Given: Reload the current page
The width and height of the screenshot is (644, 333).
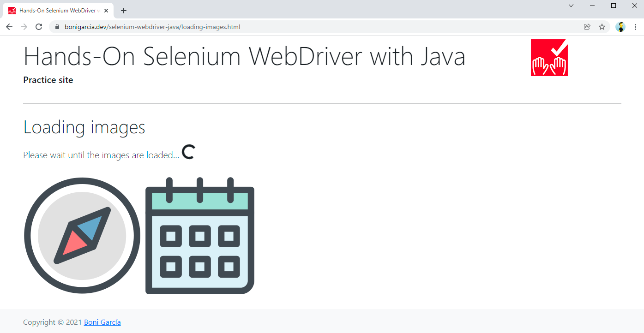Looking at the screenshot, I should (39, 27).
